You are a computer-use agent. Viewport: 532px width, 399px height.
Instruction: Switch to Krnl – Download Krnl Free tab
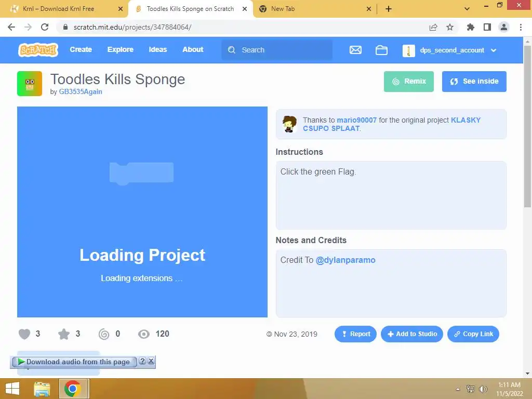pos(58,9)
